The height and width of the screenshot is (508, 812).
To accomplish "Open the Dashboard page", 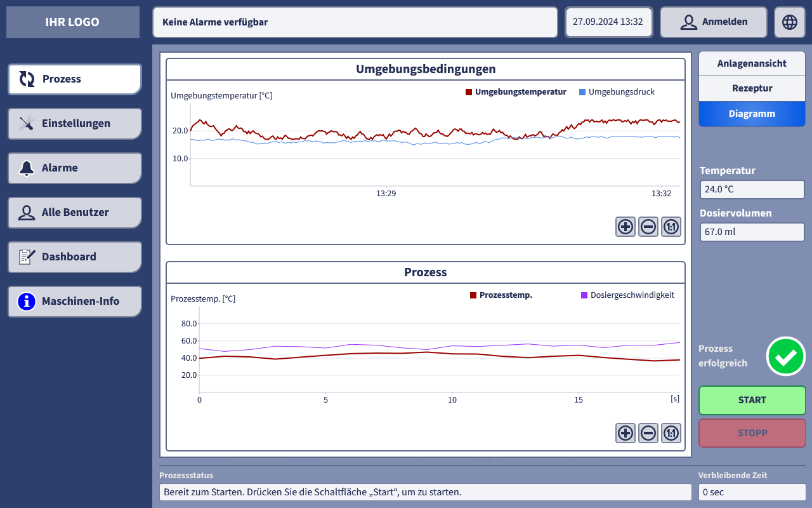I will coord(75,257).
